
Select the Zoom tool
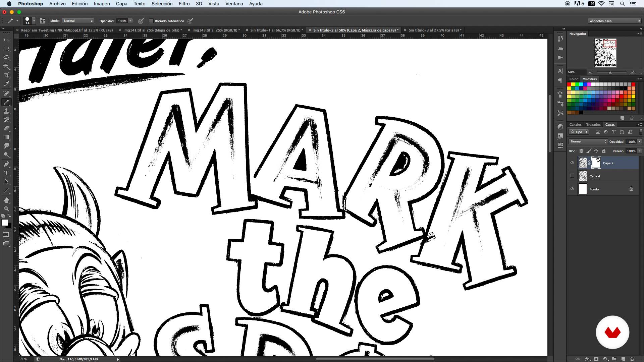(6, 209)
